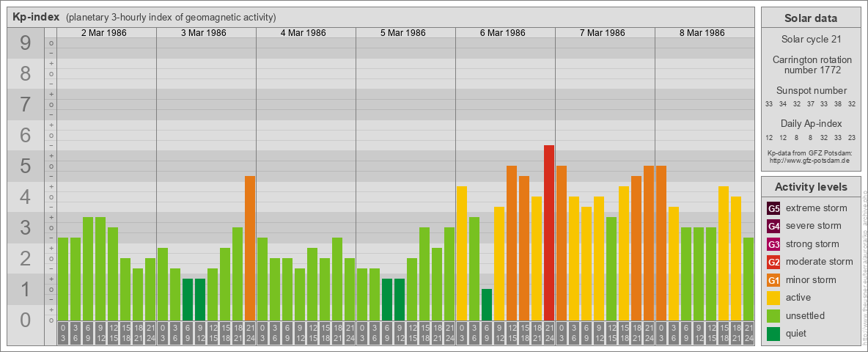Click the '3 Mar 1986' date header
Screen dimensions: 868x352
[204, 33]
